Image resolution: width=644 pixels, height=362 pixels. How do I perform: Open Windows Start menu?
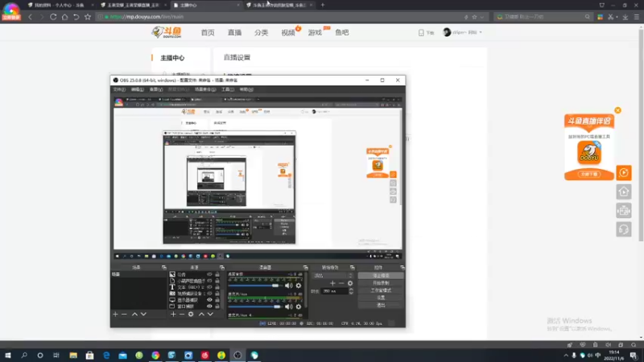coord(8,355)
